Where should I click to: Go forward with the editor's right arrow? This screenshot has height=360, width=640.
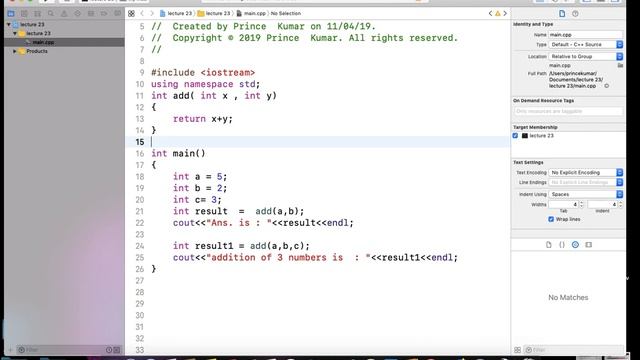point(151,13)
